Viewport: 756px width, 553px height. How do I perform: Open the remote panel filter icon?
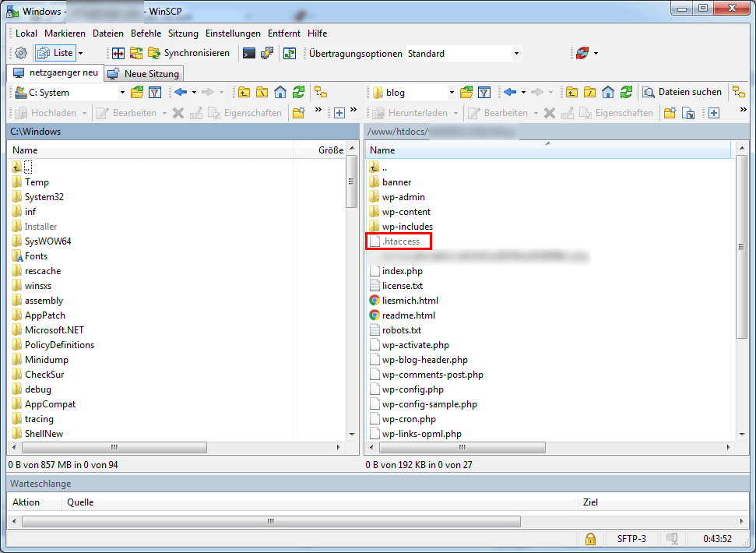click(483, 92)
